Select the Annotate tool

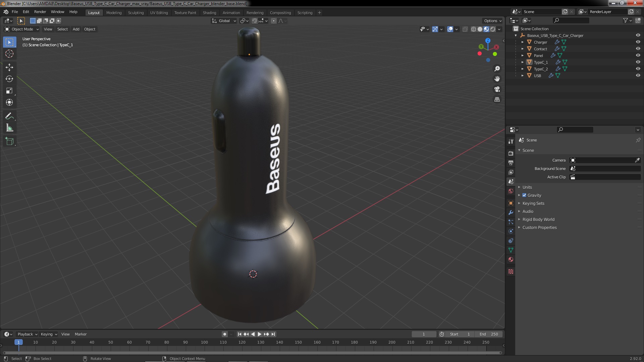click(9, 116)
